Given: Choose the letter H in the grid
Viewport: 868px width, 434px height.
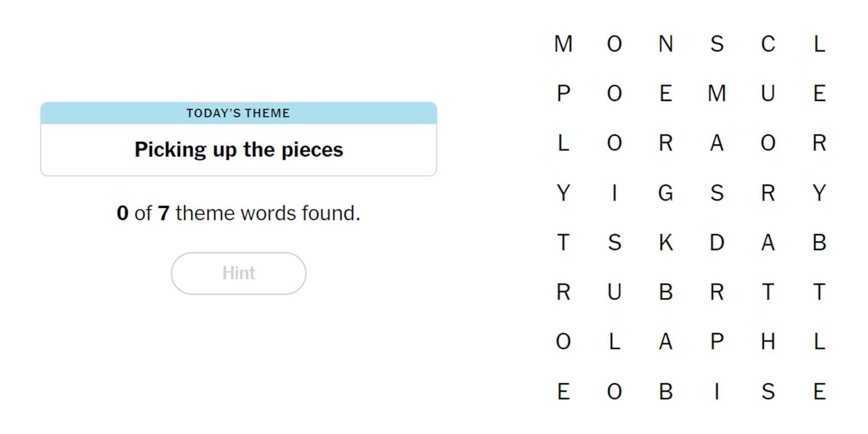Looking at the screenshot, I should tap(768, 342).
